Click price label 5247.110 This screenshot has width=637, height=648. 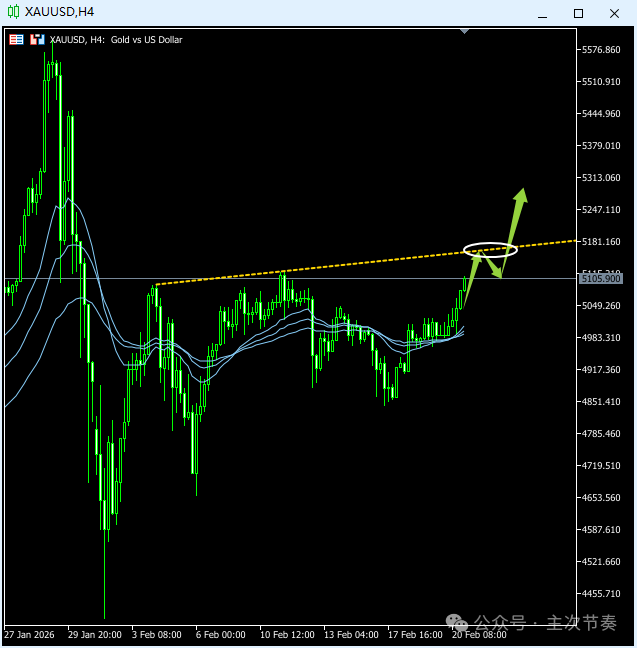tap(601, 210)
